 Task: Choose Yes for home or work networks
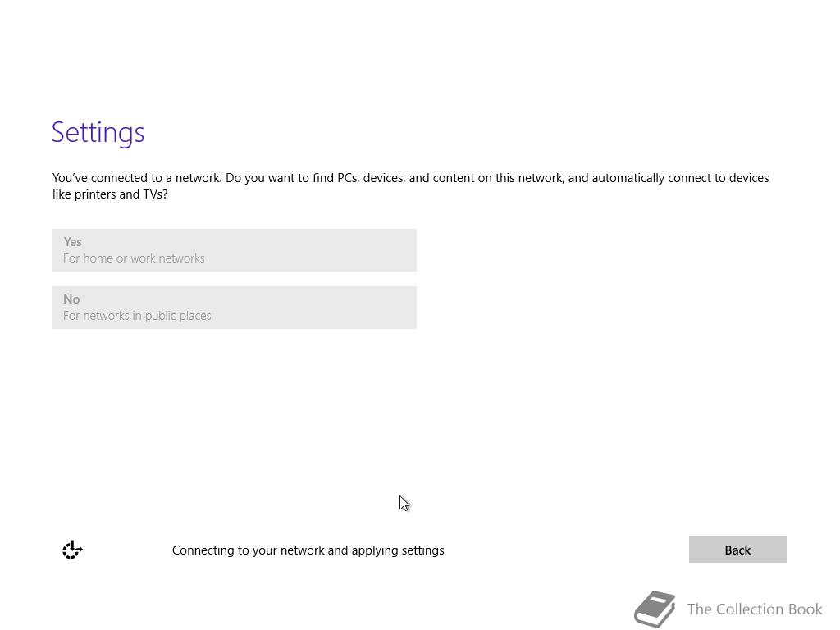point(234,250)
